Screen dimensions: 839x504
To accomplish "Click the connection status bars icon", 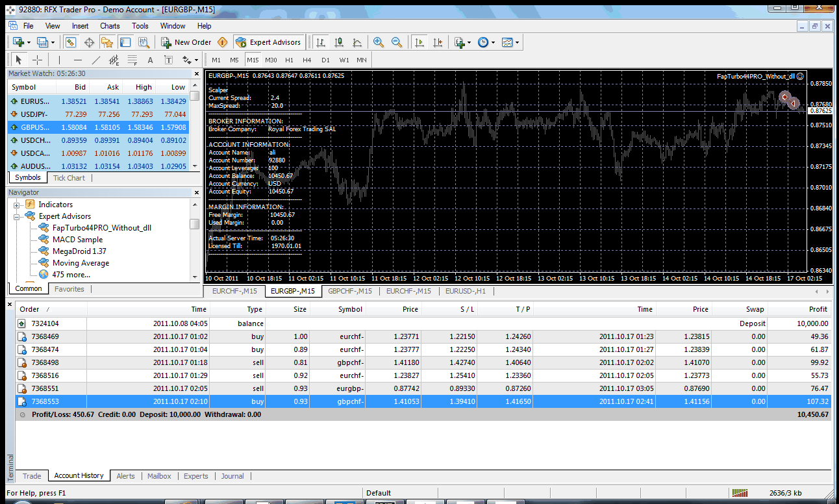I will tap(739, 493).
